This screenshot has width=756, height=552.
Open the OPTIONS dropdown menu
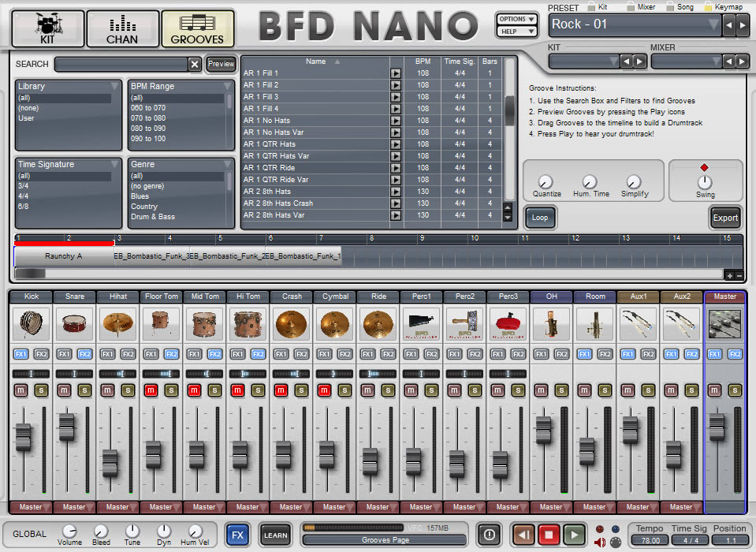click(x=517, y=19)
